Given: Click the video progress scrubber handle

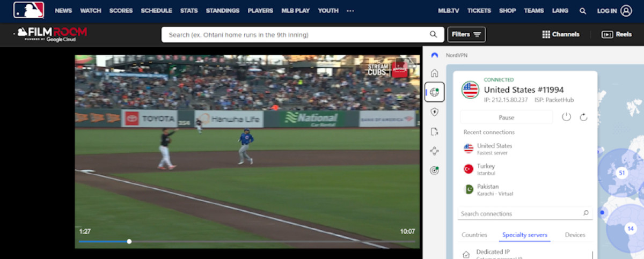Looking at the screenshot, I should (x=129, y=241).
